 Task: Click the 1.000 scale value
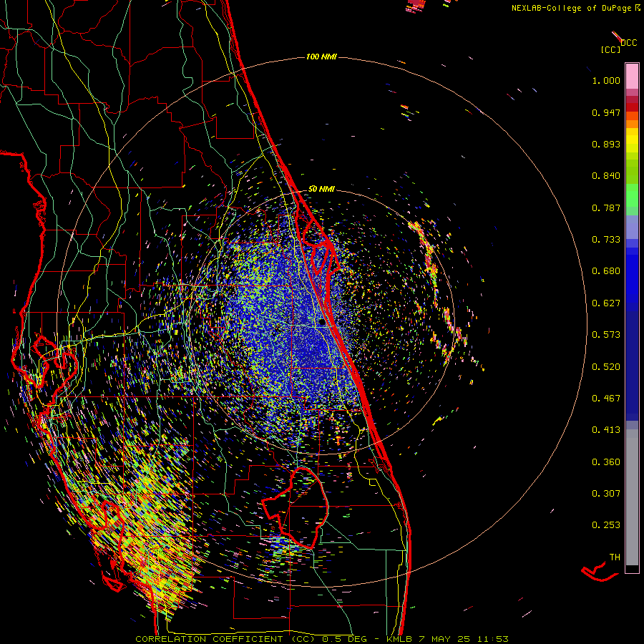tap(606, 80)
